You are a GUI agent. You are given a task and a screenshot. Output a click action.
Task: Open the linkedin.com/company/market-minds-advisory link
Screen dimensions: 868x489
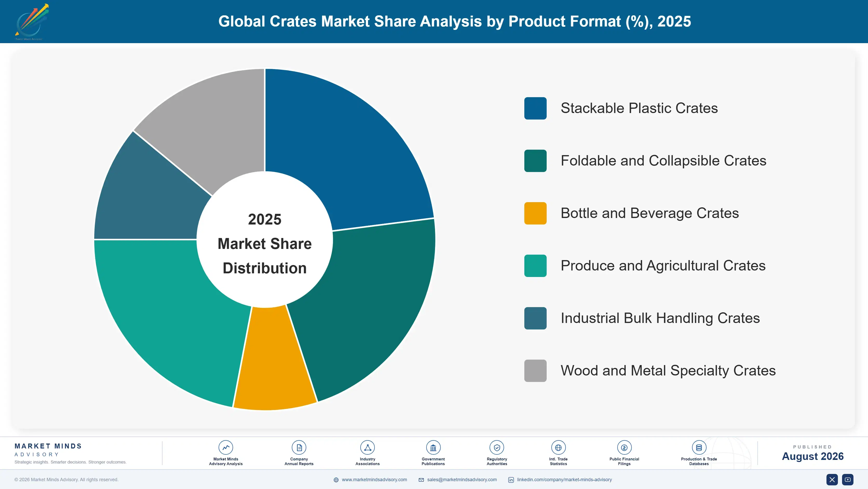click(564, 480)
